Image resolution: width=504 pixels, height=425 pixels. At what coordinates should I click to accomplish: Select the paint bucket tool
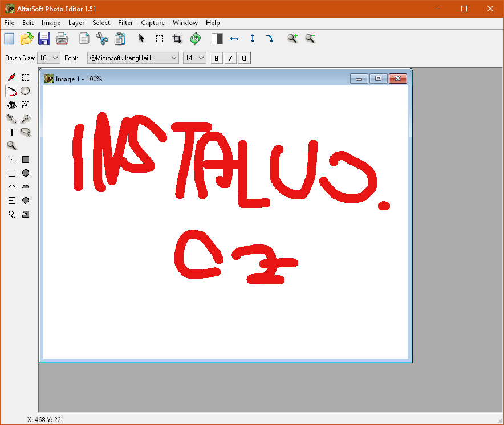11,105
